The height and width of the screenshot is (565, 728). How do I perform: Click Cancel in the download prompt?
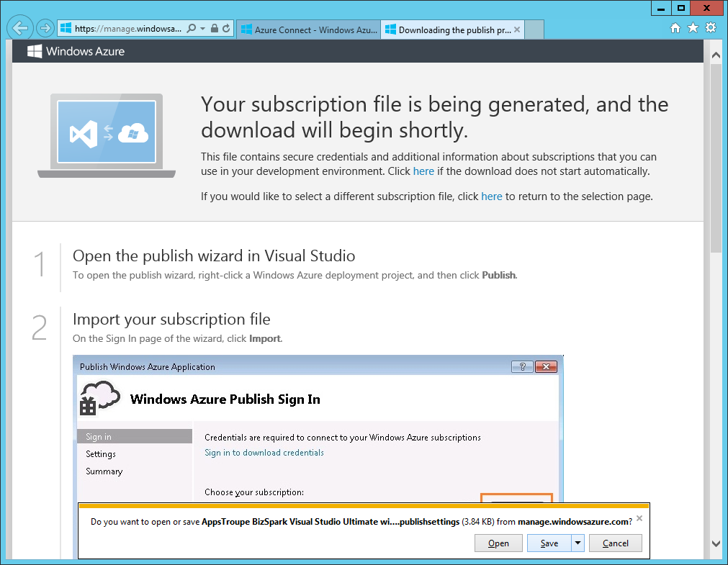pyautogui.click(x=615, y=543)
